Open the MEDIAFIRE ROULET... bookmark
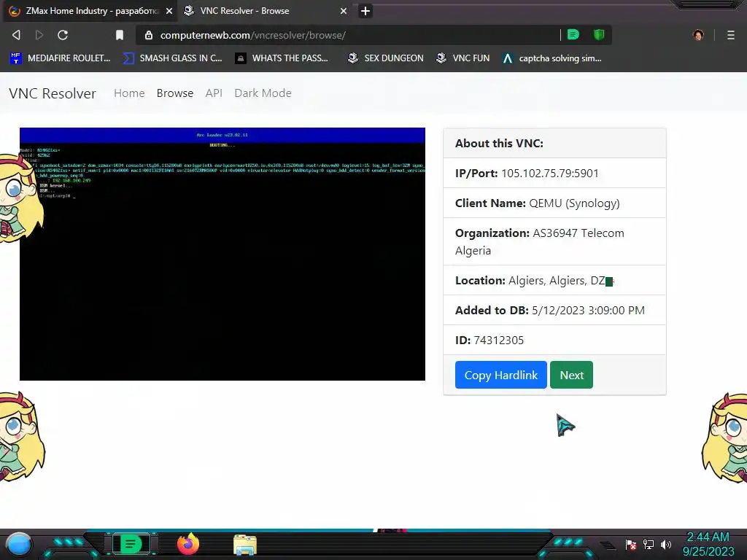Screen dimensions: 747x560 61,58
